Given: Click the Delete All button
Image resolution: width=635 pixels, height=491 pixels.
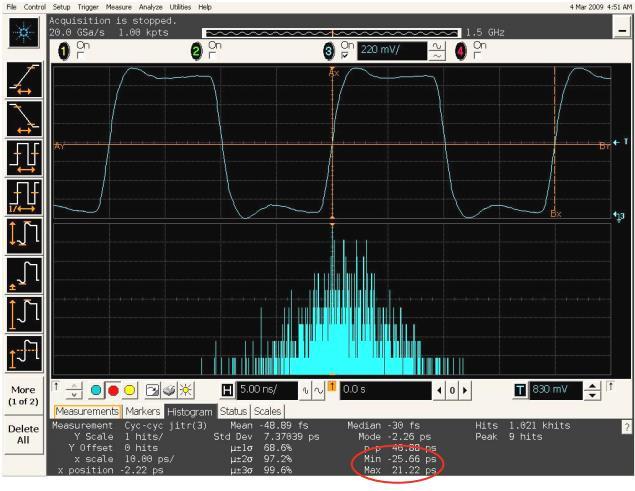Looking at the screenshot, I should (x=23, y=435).
